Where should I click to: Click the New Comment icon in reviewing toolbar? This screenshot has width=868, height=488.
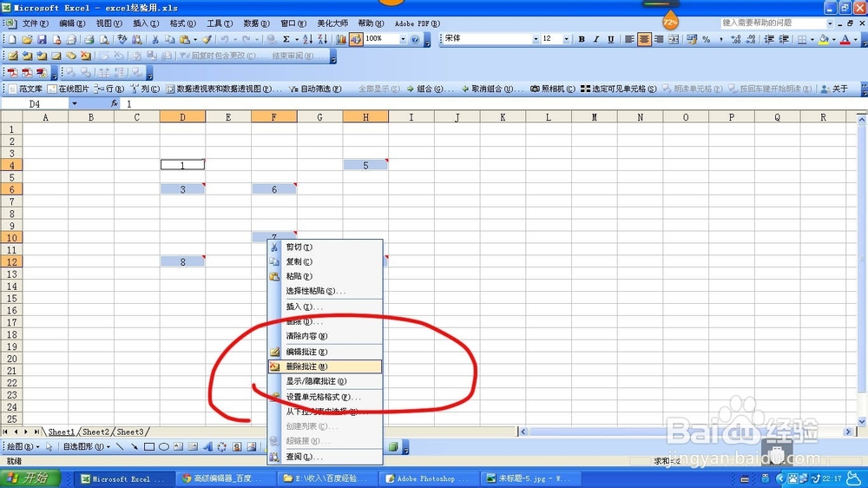click(13, 56)
